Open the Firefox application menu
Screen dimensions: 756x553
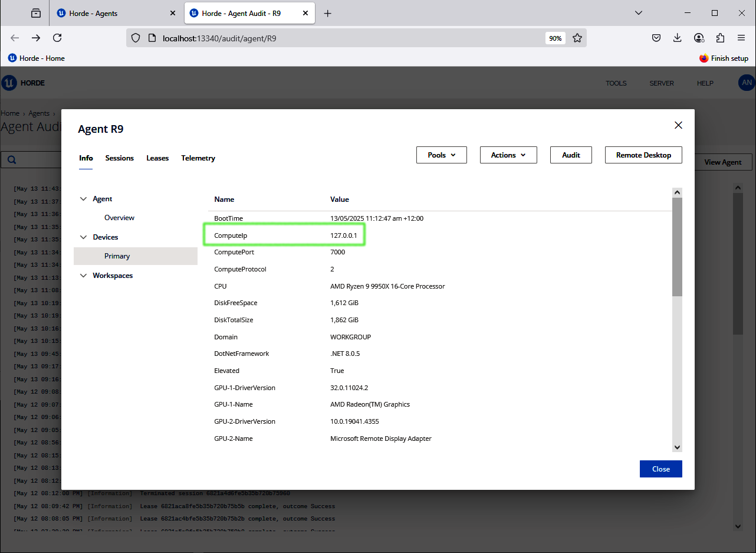[x=741, y=38]
